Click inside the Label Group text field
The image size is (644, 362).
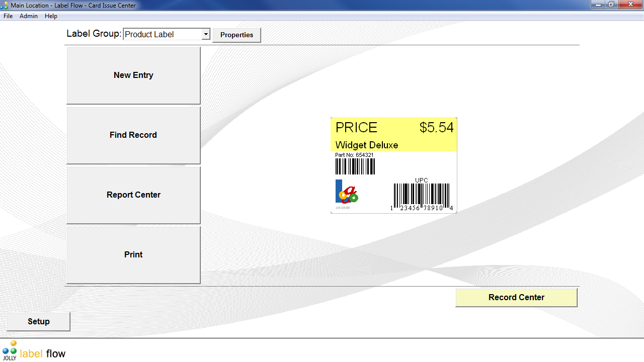click(x=161, y=34)
